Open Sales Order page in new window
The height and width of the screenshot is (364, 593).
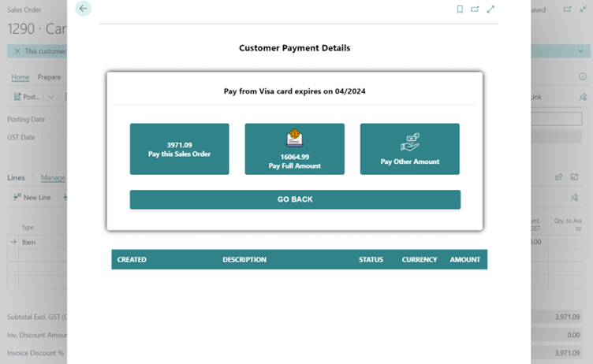[567, 9]
